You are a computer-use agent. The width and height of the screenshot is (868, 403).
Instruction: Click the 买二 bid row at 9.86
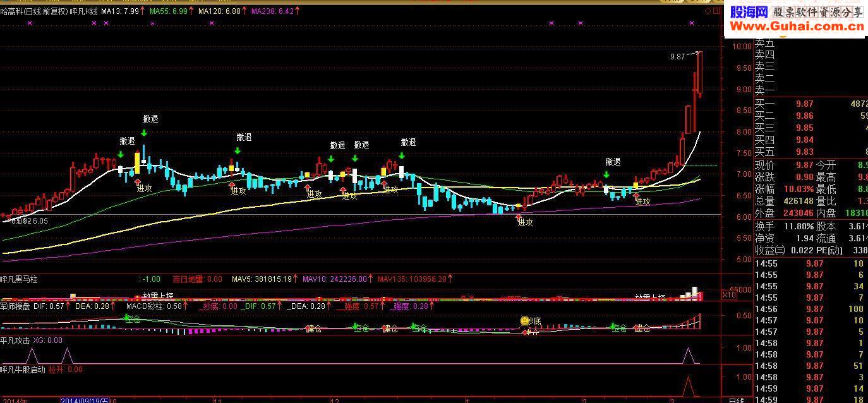[811, 116]
